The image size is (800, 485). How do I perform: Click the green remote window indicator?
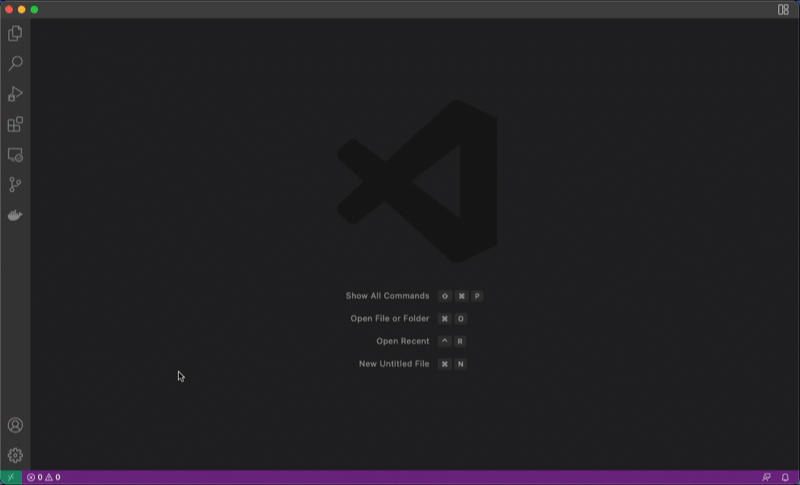[x=11, y=478]
